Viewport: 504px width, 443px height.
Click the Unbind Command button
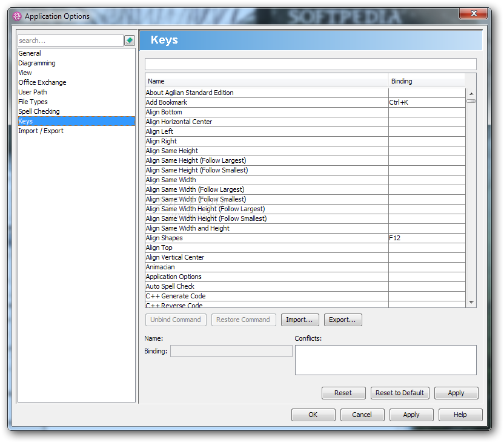click(x=176, y=320)
